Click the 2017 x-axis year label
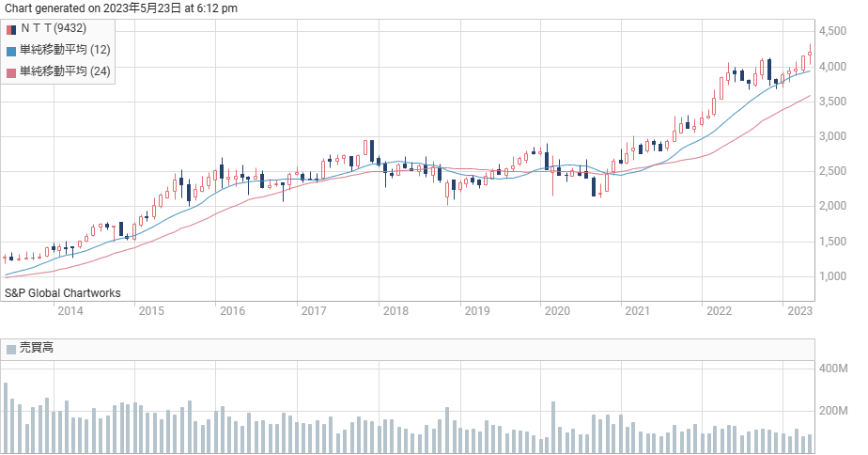This screenshot has height=455, width=868. (x=314, y=311)
